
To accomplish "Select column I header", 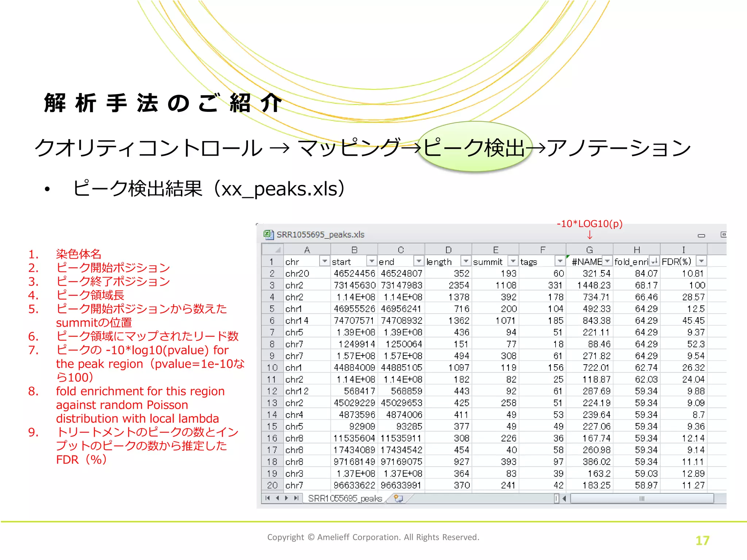I will pyautogui.click(x=684, y=250).
